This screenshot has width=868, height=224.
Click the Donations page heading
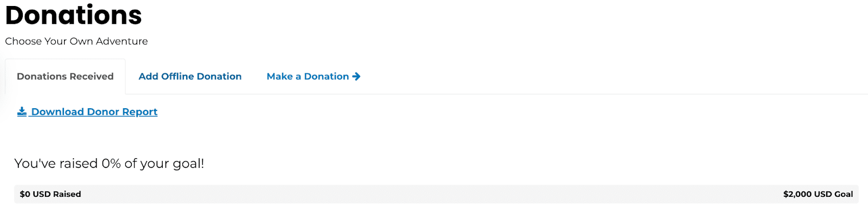pyautogui.click(x=73, y=15)
